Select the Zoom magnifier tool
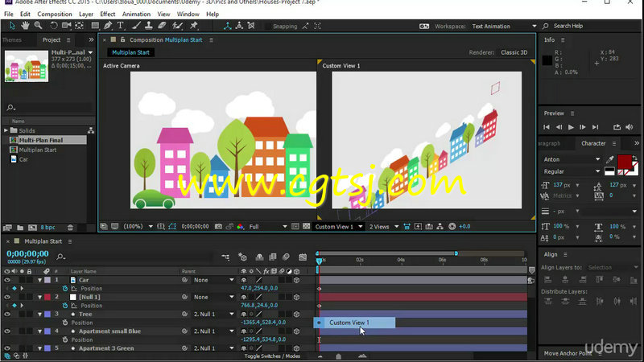Image resolution: width=644 pixels, height=362 pixels. coord(38,26)
